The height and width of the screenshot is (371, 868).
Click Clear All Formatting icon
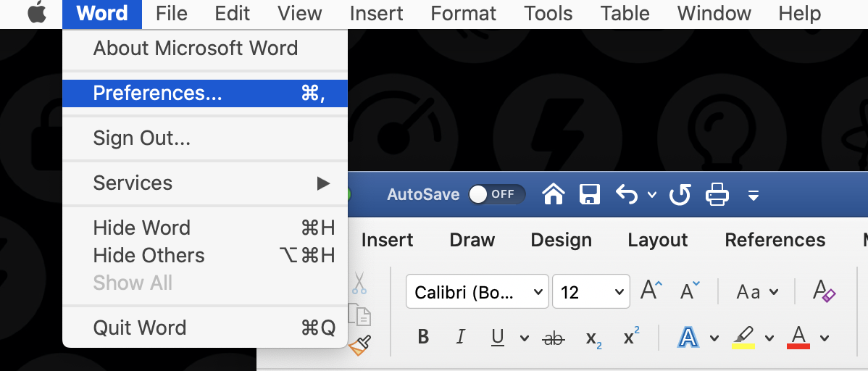click(x=824, y=290)
